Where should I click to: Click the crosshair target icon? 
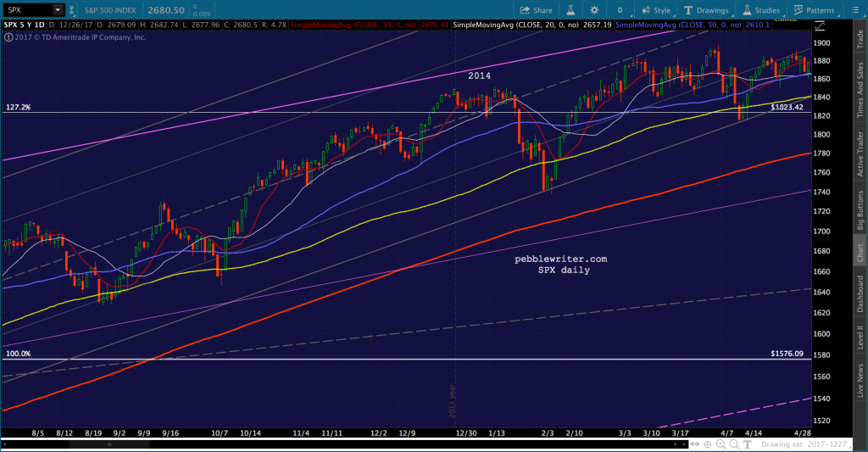point(708,444)
